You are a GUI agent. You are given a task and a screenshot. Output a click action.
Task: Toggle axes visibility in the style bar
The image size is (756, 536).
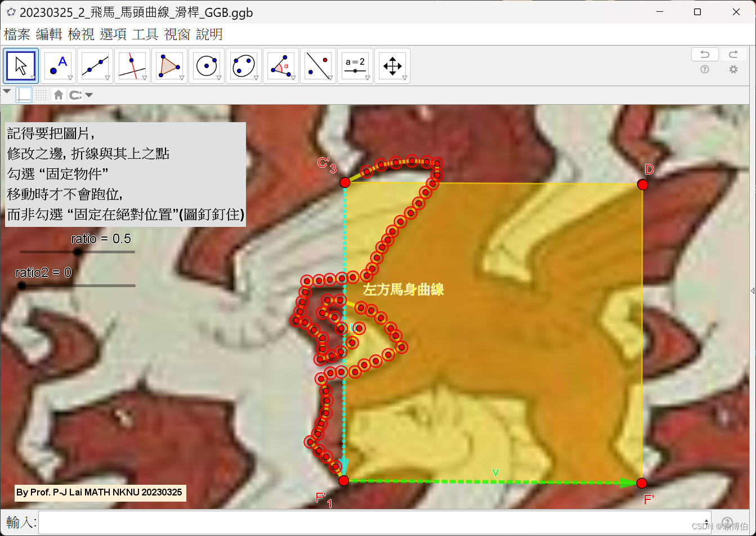(24, 95)
